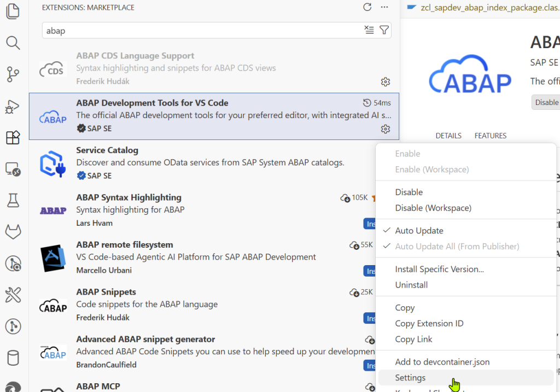Screen dimensions: 560x392
Task: Open the GitLab fox icon
Action: [x=13, y=232]
